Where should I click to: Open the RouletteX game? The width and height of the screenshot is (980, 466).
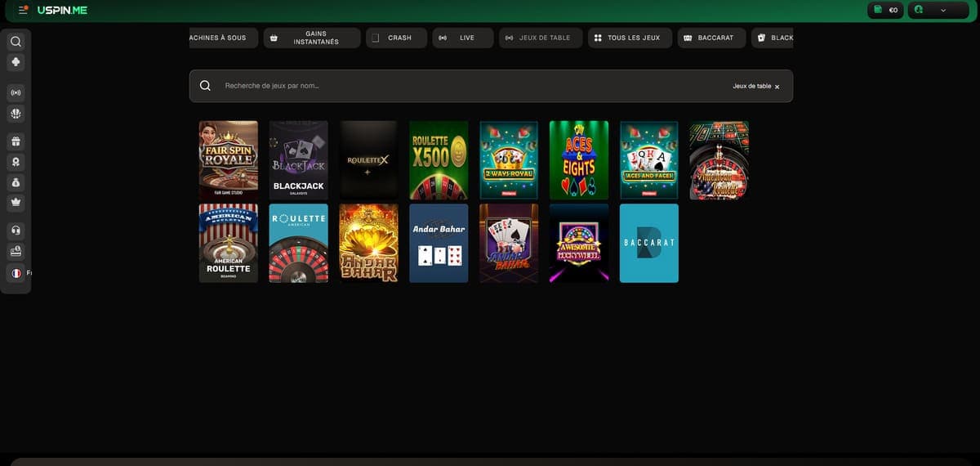point(369,160)
